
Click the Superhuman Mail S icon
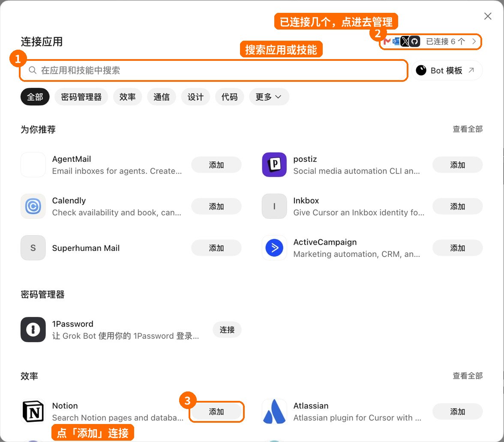click(x=33, y=248)
